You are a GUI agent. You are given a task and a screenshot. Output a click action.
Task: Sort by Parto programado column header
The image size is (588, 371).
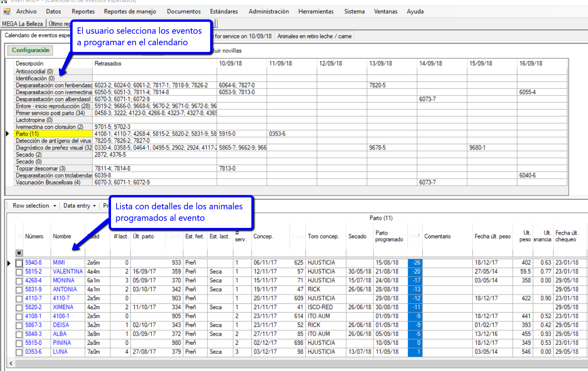[389, 236]
